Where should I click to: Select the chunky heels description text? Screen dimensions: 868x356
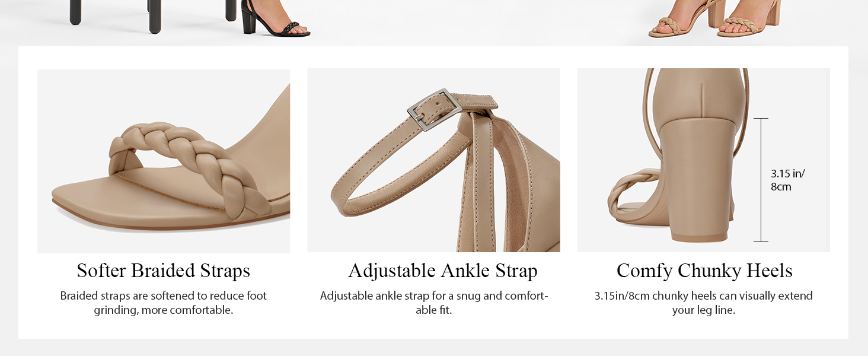[704, 303]
